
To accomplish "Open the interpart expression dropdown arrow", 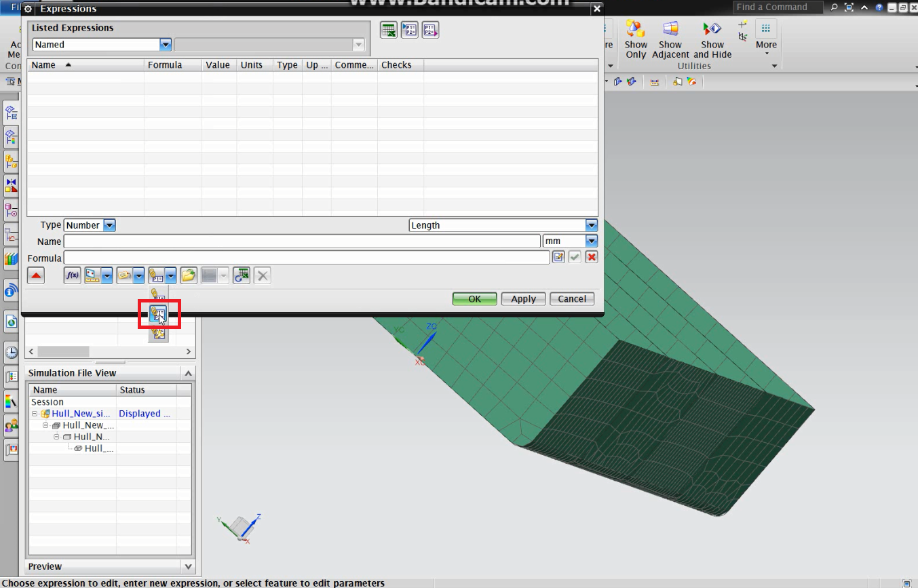I will (x=171, y=275).
